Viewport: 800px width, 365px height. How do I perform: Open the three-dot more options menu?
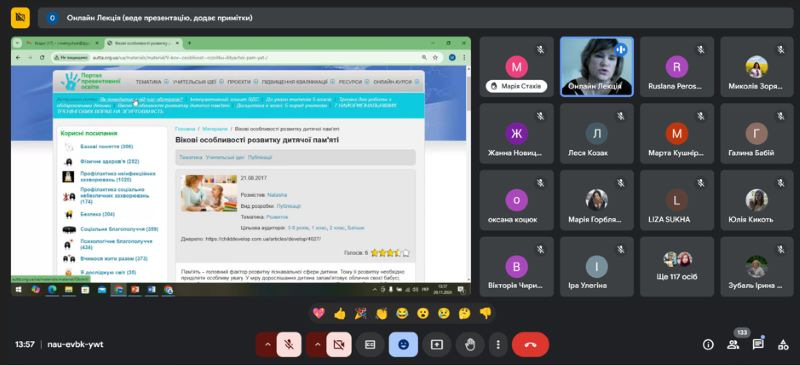(498, 345)
